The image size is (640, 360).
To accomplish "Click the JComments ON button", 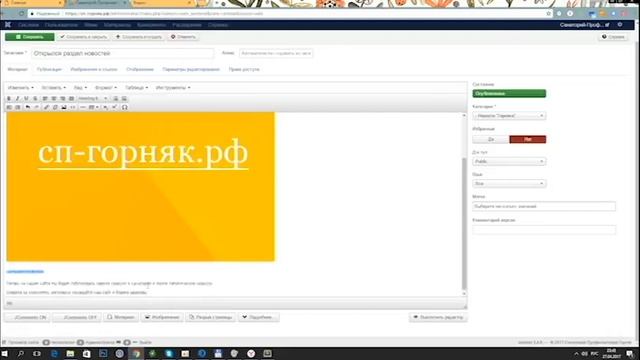I will point(27,317).
